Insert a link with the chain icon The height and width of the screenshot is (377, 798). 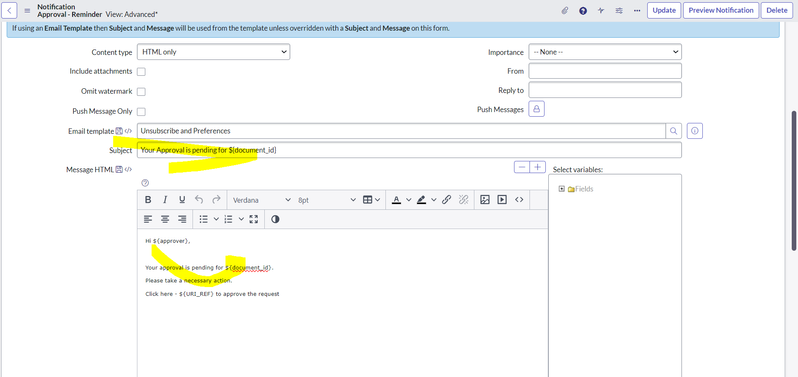(446, 200)
